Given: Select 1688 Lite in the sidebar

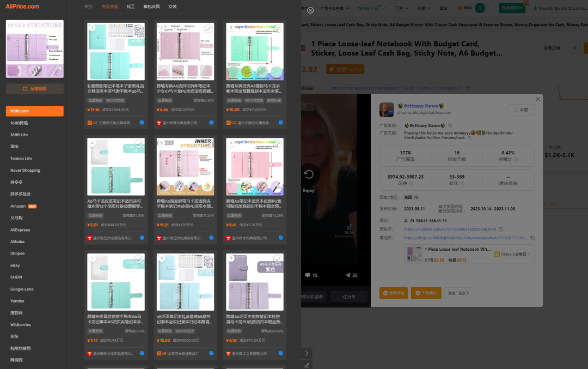Looking at the screenshot, I should tap(19, 135).
